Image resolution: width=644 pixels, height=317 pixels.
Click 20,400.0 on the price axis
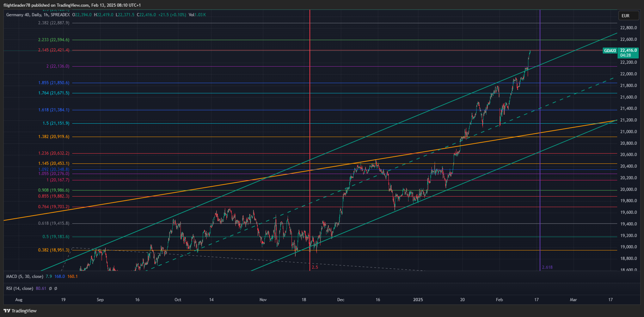click(x=628, y=166)
